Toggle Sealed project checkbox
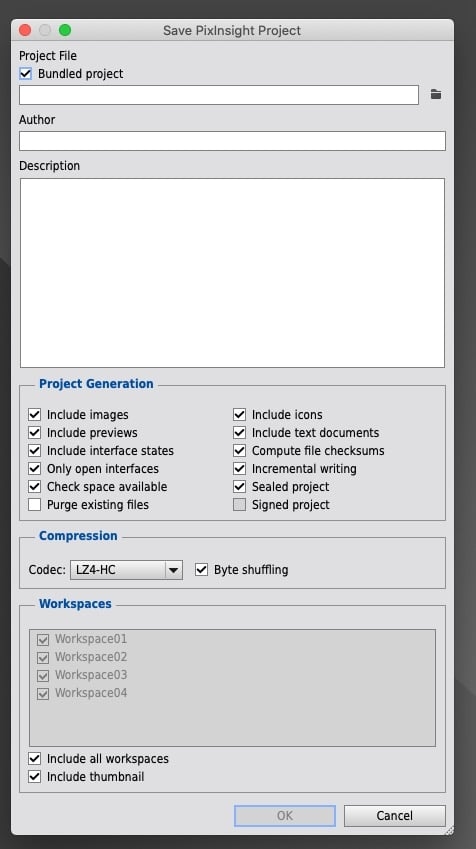476x849 pixels. [x=239, y=487]
